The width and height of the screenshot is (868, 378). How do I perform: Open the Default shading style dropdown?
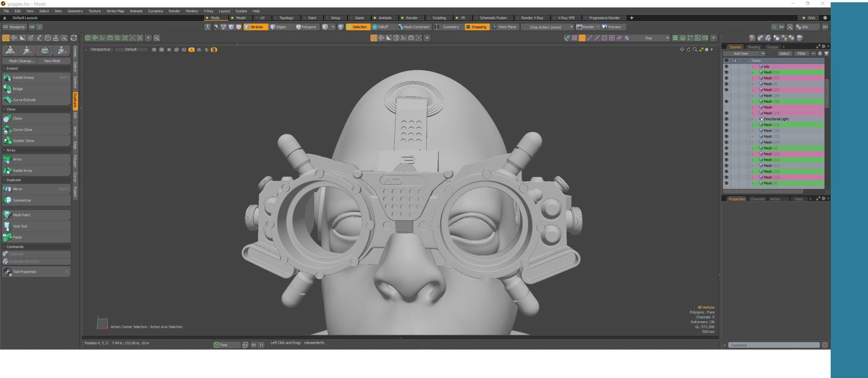(x=131, y=49)
